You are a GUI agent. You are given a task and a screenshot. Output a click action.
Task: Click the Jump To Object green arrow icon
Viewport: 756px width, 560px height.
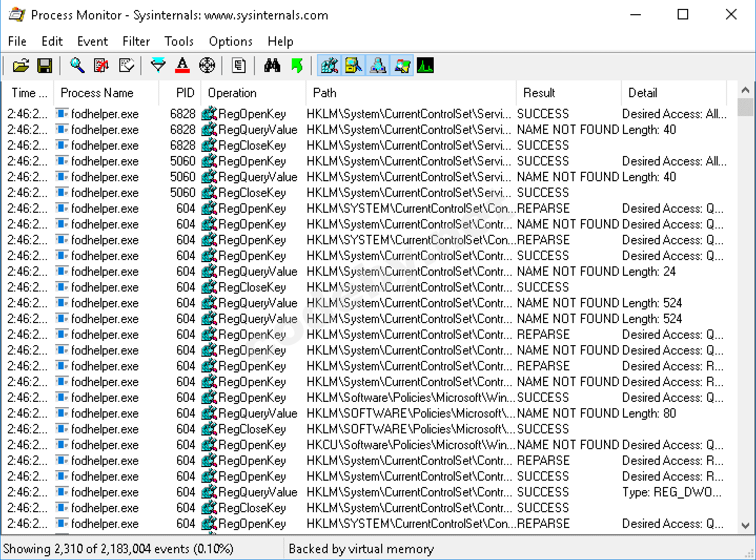(x=297, y=66)
